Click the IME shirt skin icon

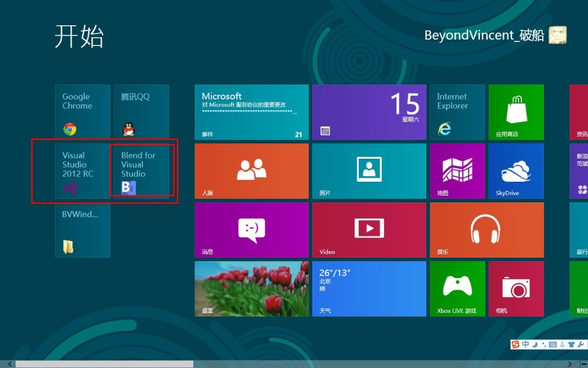click(x=571, y=344)
